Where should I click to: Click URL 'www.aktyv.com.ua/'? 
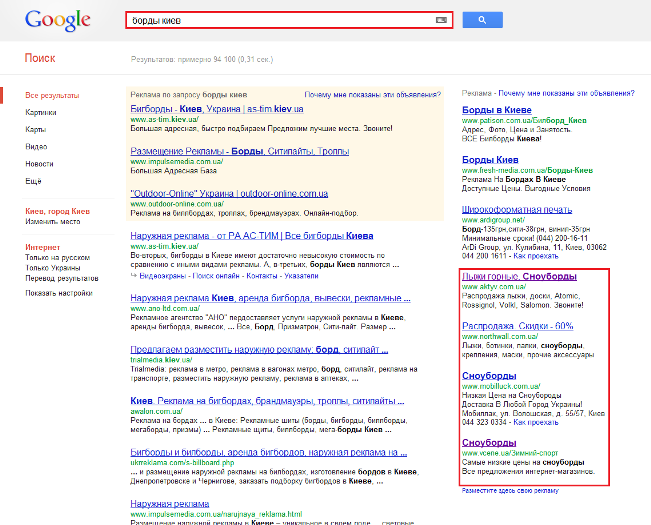[x=494, y=287]
